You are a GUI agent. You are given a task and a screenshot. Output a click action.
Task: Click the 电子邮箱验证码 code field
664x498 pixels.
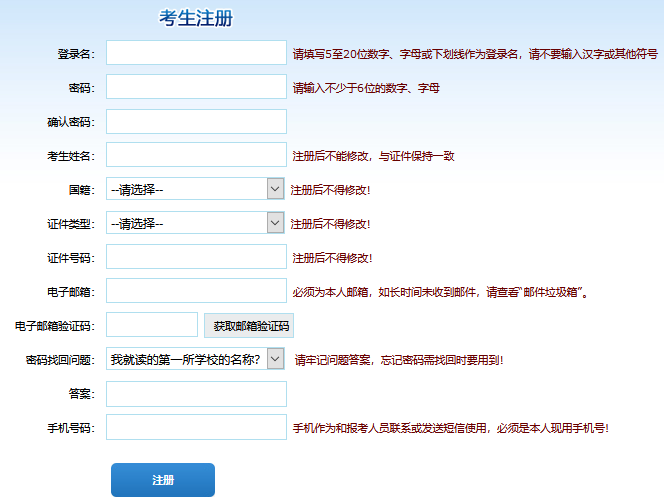(x=152, y=325)
